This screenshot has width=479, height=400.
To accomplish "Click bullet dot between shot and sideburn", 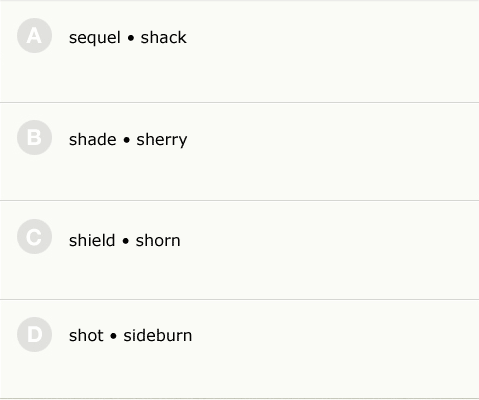I will (113, 336).
